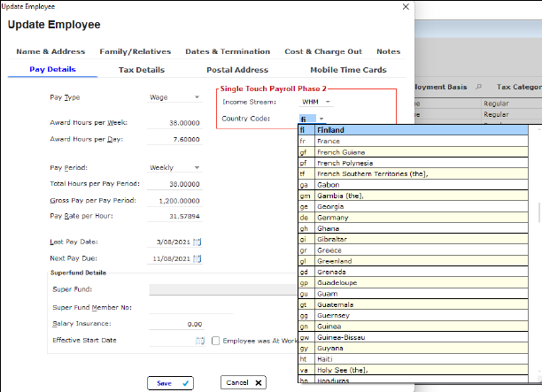Pick Haiti from the country list
This screenshot has width=542, height=392.
click(x=413, y=359)
